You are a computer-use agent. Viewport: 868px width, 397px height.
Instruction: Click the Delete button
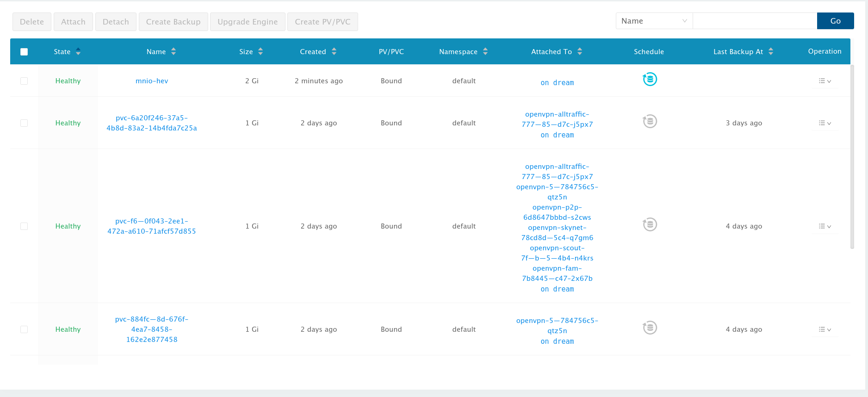pos(32,22)
